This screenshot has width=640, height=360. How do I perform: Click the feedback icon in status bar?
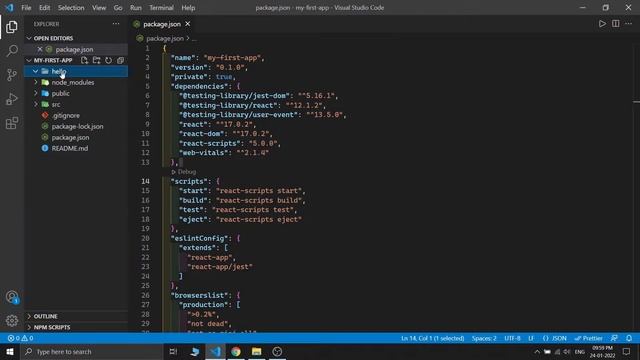pos(614,338)
